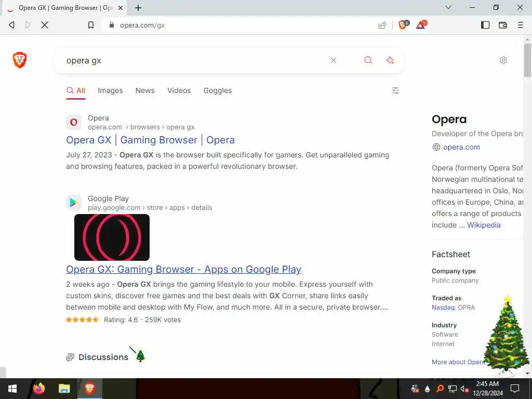Select the All results tab

[76, 90]
